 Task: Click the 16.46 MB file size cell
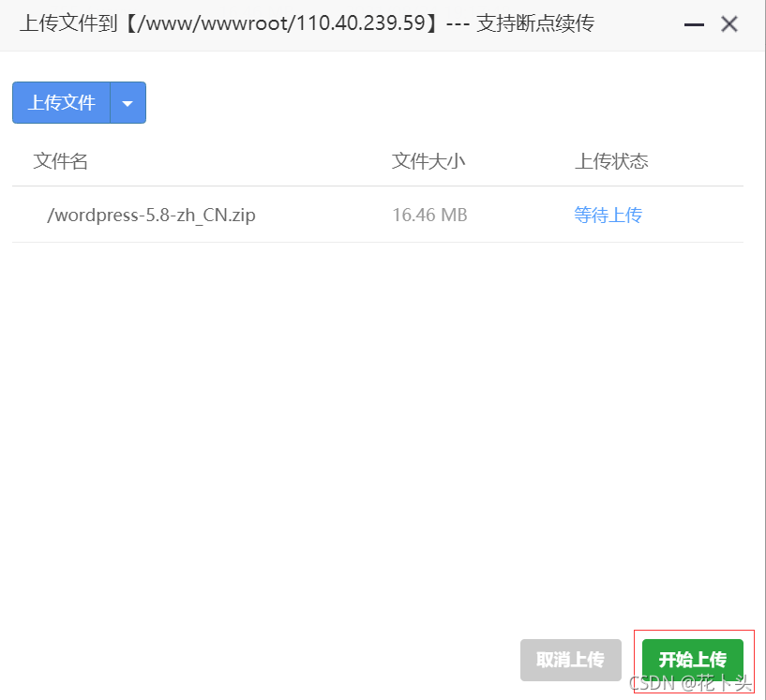pyautogui.click(x=430, y=215)
